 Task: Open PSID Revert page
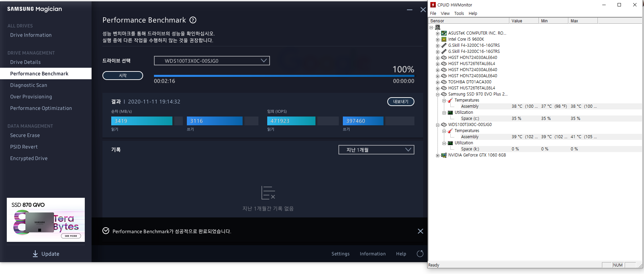pyautogui.click(x=24, y=147)
